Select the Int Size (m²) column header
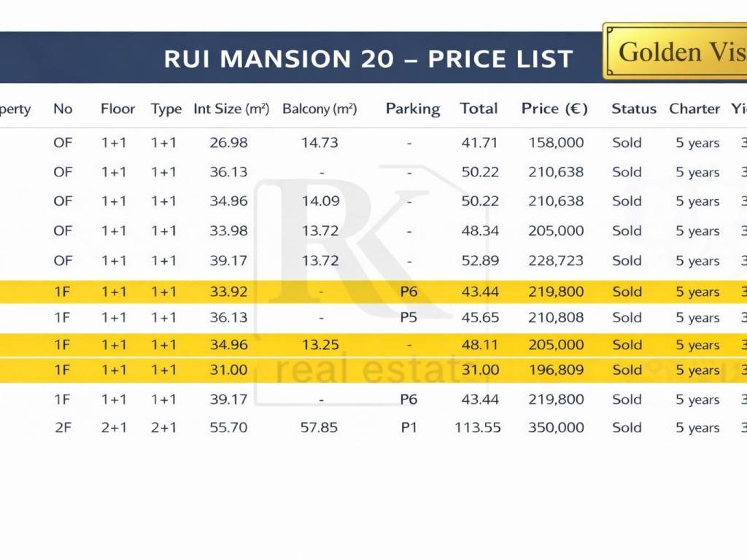 (231, 109)
